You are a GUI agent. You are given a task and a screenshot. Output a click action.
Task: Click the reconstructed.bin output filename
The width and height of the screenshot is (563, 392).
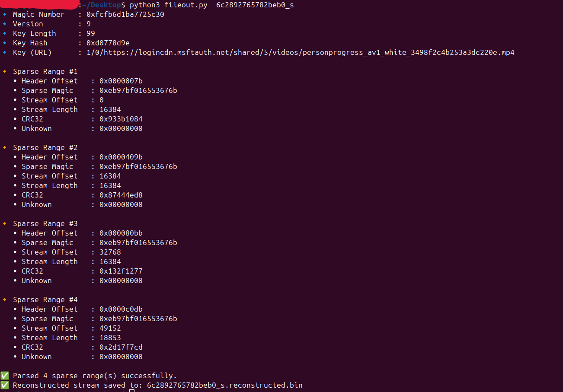coord(224,385)
